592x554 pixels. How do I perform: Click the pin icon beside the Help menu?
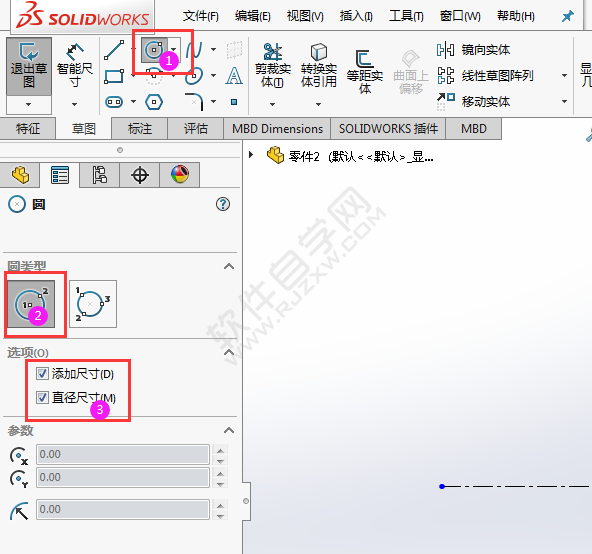567,16
